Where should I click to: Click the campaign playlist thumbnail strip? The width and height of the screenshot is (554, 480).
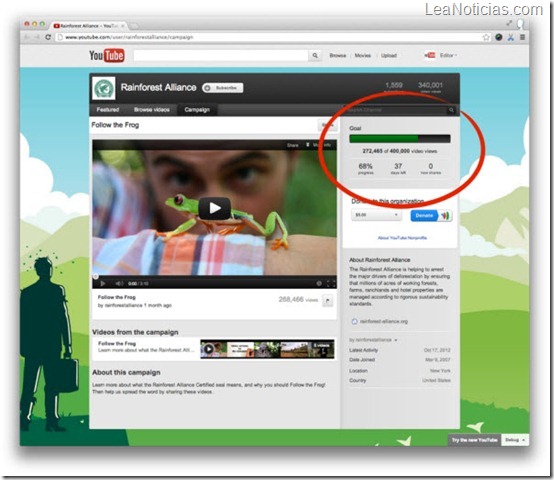pos(267,349)
